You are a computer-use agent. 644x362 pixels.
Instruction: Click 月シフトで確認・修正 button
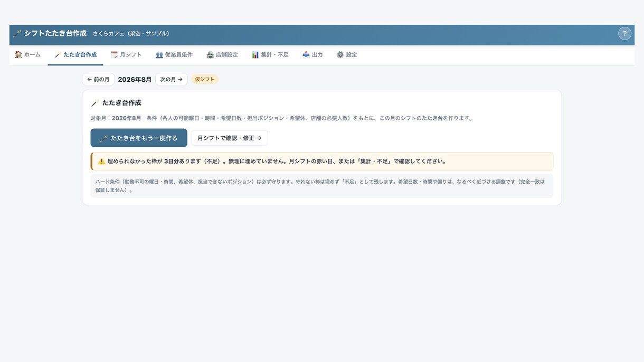coord(229,138)
